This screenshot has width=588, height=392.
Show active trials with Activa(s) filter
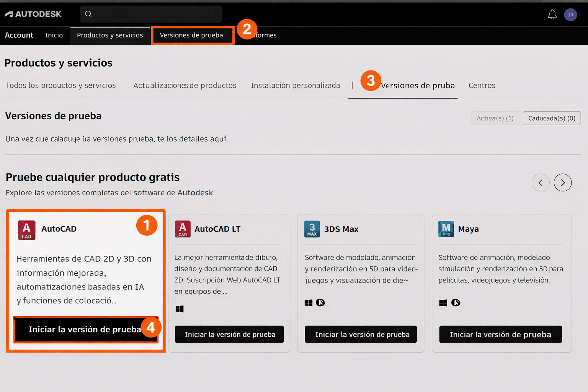[x=495, y=118]
